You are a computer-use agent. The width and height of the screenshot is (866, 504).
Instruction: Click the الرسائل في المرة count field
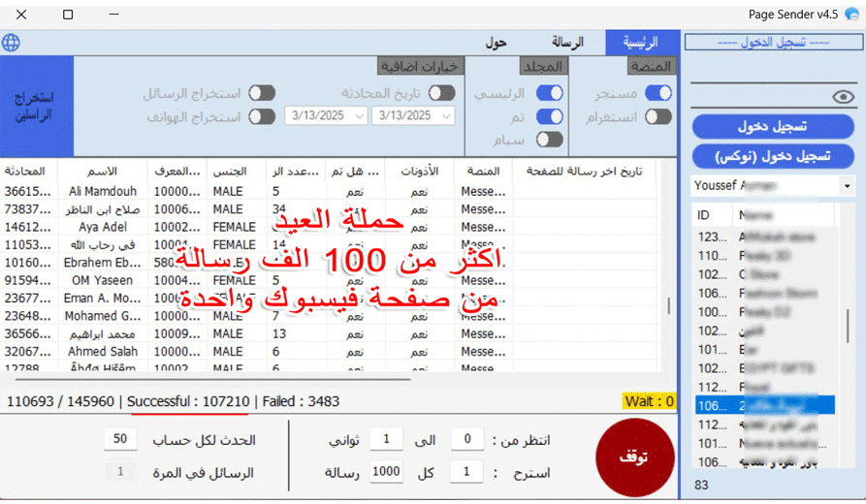click(x=120, y=472)
